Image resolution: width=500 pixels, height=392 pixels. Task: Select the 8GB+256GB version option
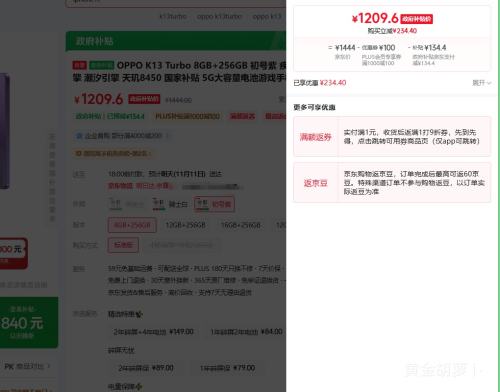(x=132, y=225)
